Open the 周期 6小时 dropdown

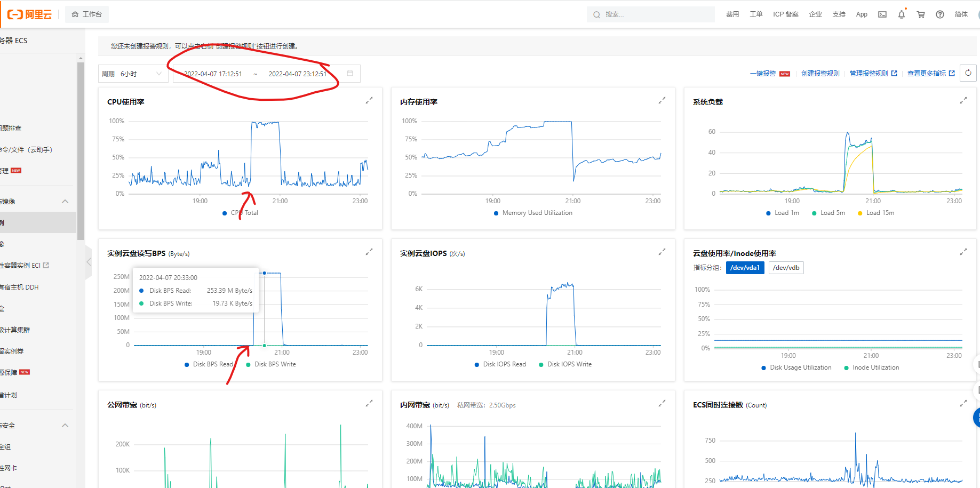133,74
